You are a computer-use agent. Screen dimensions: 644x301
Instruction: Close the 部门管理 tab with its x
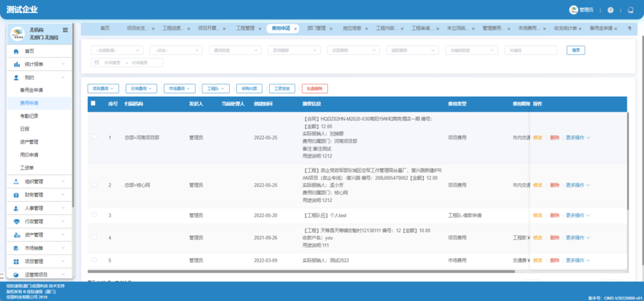331,29
